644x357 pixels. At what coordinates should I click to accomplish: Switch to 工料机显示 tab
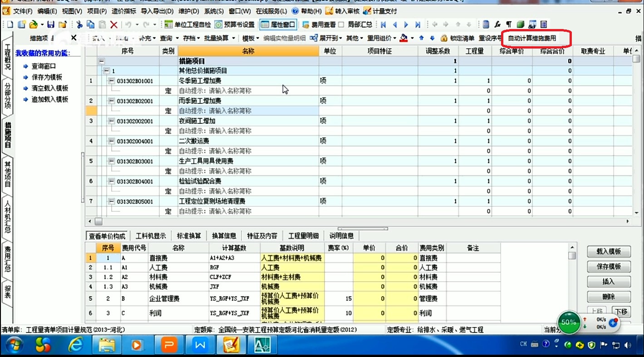tap(151, 236)
